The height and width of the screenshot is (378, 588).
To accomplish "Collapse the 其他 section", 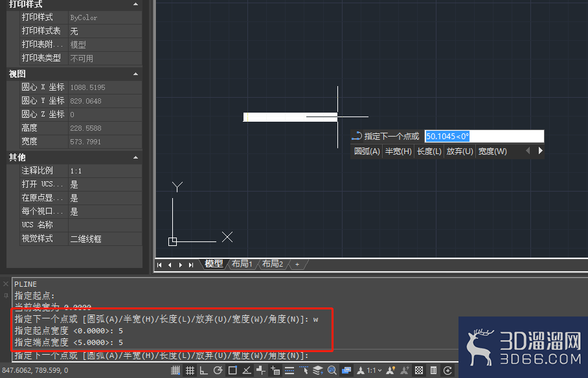I will pos(136,157).
